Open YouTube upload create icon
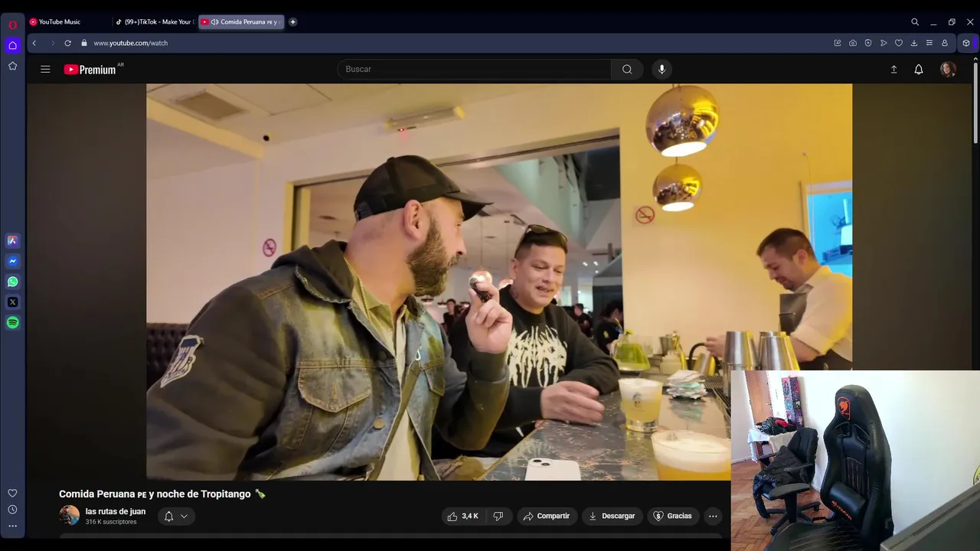Image resolution: width=980 pixels, height=551 pixels. coord(893,69)
